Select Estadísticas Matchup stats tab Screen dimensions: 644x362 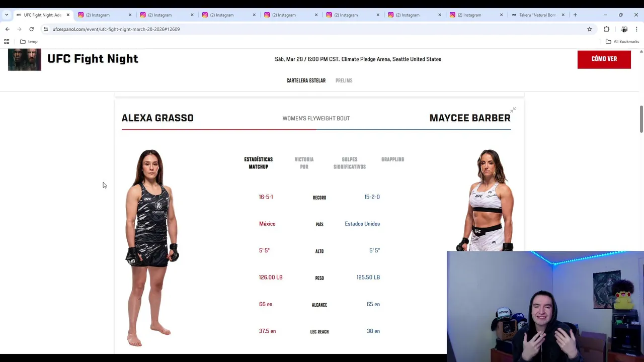pyautogui.click(x=259, y=163)
